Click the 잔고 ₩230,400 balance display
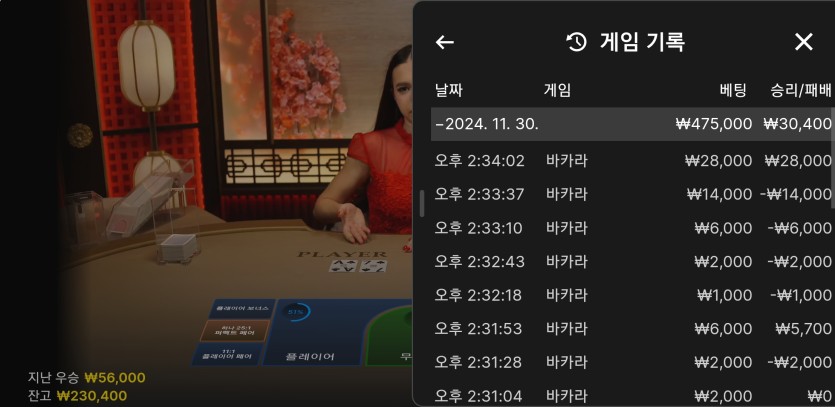This screenshot has width=835, height=407. (x=77, y=396)
